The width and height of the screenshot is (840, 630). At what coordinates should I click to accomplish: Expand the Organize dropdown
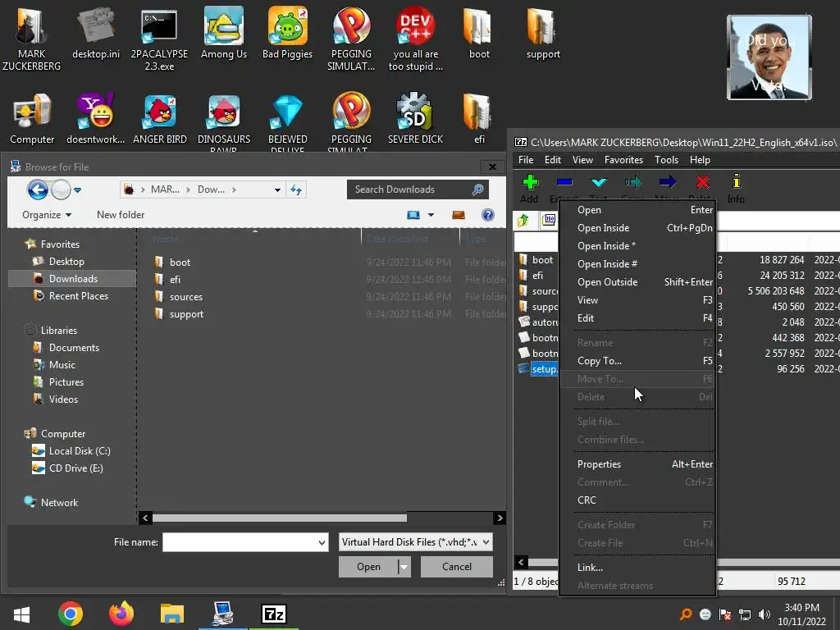coord(47,215)
